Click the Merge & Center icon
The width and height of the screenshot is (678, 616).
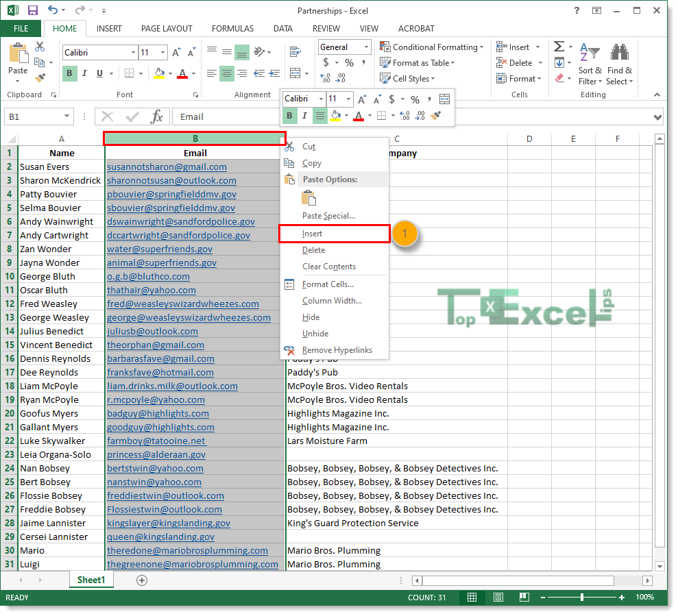[295, 73]
